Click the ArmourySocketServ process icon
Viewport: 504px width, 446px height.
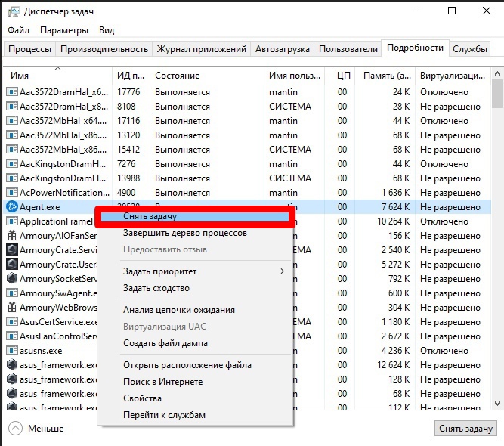(12, 278)
